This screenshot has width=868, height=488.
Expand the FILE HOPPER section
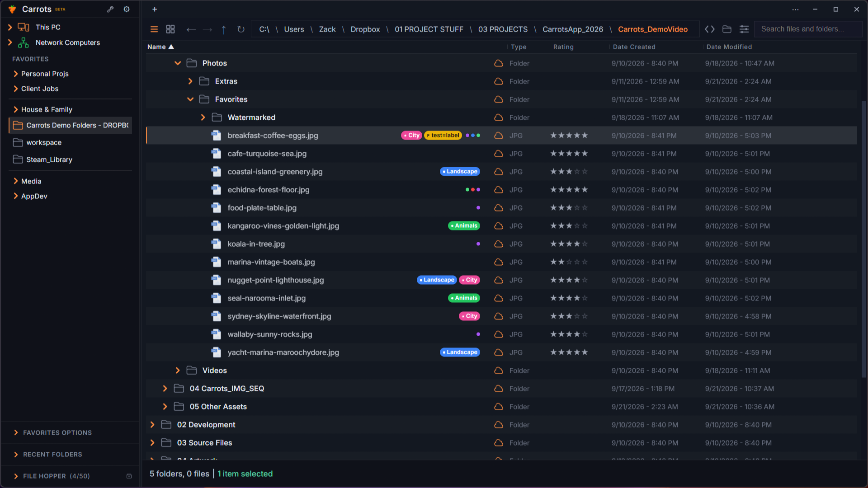pos(16,476)
